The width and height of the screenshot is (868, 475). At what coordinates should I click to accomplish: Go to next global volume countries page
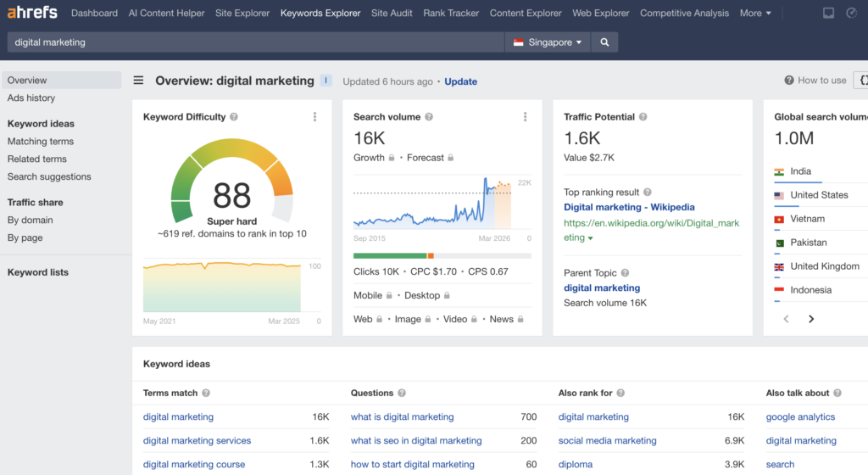point(811,319)
